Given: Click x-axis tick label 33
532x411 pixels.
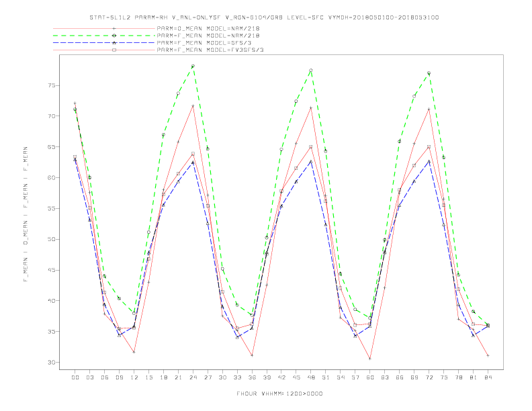Looking at the screenshot, I should (x=237, y=377).
